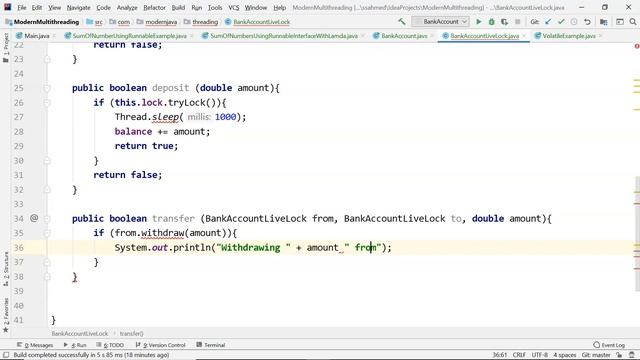Open the Project tool window sidebar button
Viewport: 640px width, 360px height.
tap(6, 48)
